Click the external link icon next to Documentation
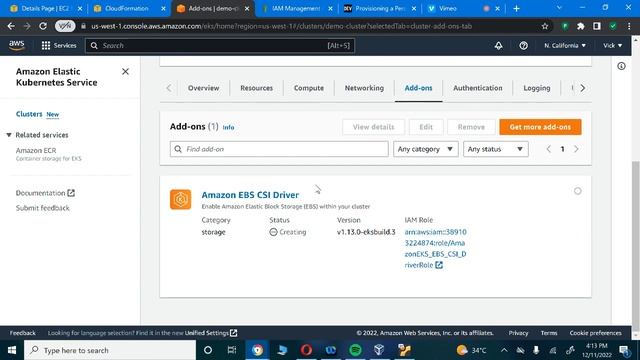The width and height of the screenshot is (640, 360). coord(71,193)
